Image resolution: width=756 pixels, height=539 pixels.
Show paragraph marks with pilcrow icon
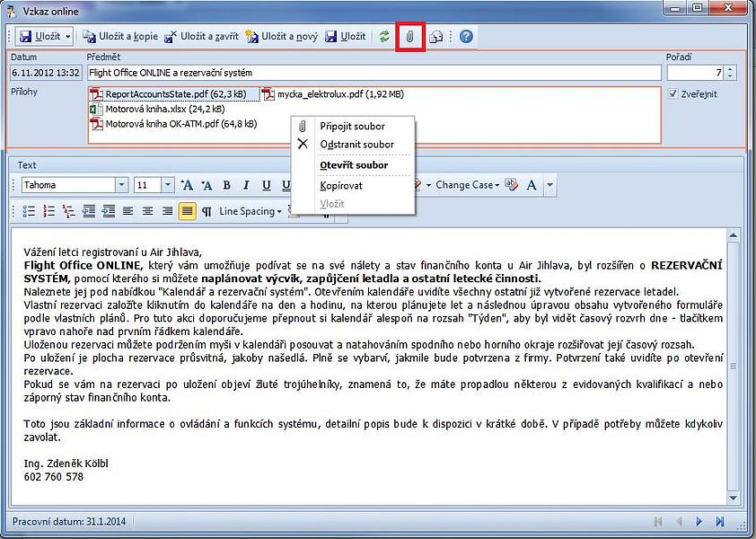point(207,211)
